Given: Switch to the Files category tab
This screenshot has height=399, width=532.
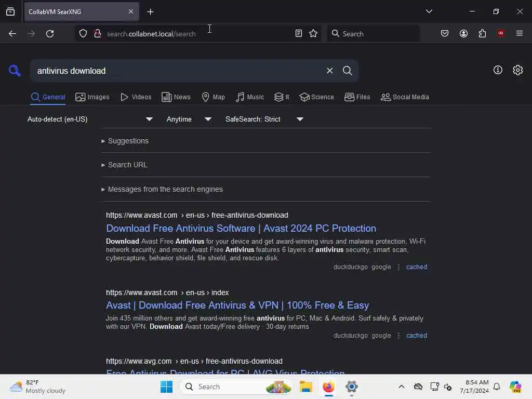Looking at the screenshot, I should 357,97.
